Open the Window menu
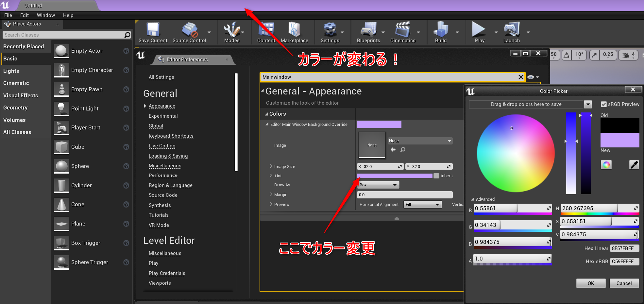The image size is (644, 304). (x=46, y=15)
